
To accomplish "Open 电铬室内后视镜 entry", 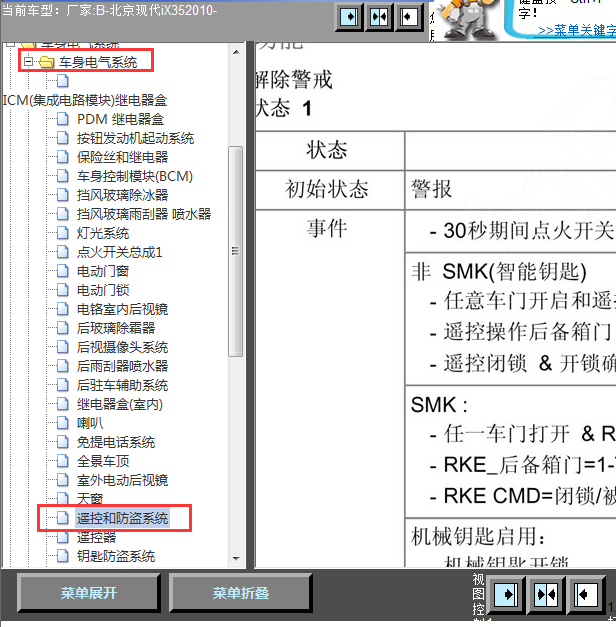I will tap(122, 309).
